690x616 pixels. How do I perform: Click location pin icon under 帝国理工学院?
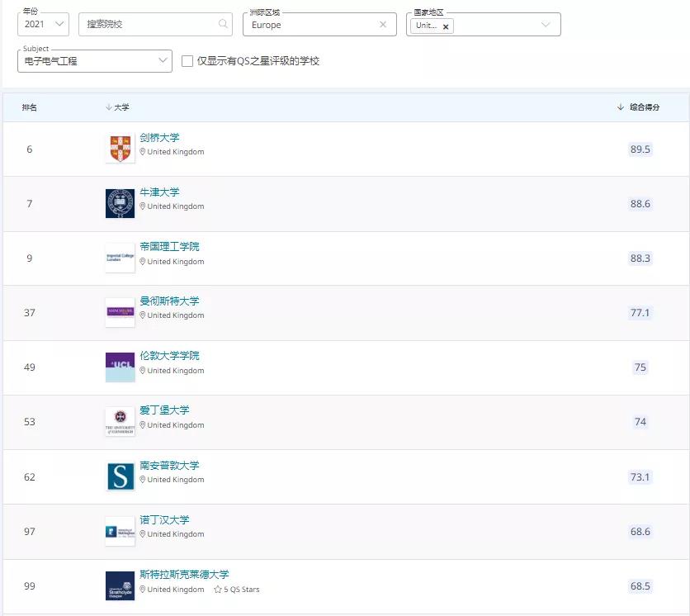(143, 261)
